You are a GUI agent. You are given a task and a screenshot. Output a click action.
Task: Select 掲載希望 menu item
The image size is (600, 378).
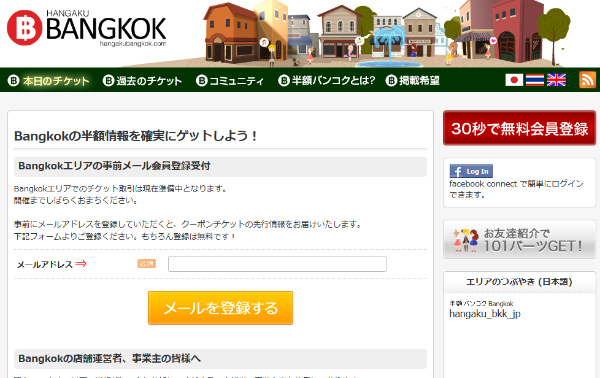(412, 81)
